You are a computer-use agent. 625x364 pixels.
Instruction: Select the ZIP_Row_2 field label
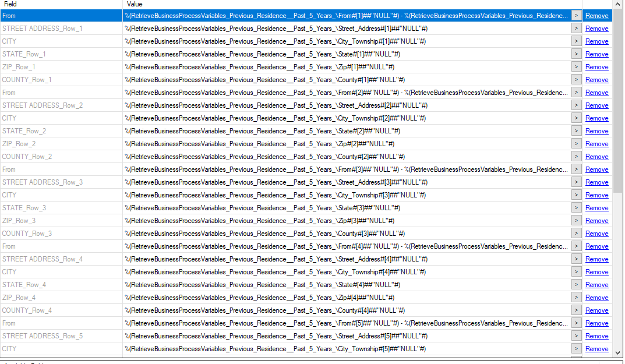click(19, 144)
